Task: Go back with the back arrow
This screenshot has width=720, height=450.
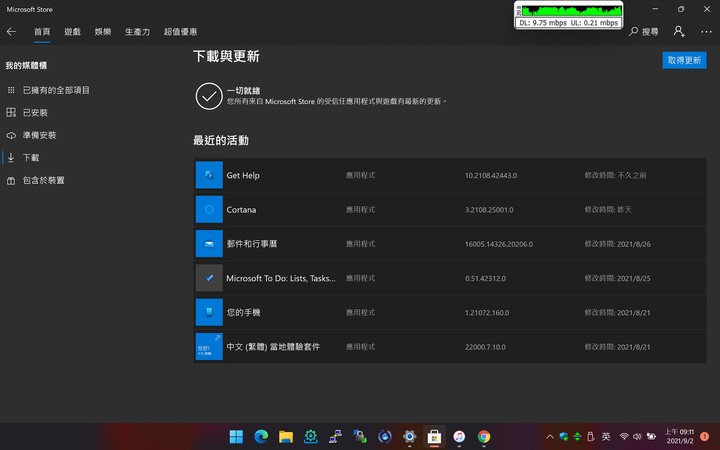Action: click(11, 32)
